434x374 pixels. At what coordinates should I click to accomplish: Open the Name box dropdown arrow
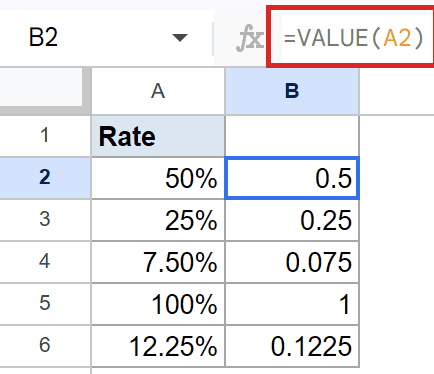[180, 38]
